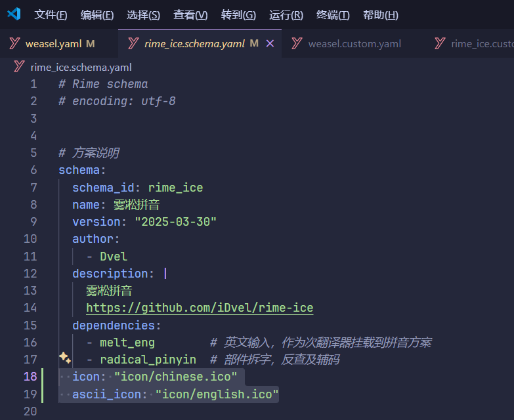Click the YAML icon on rime_ice.schema.yaml tab
514x420 pixels.
coord(133,44)
